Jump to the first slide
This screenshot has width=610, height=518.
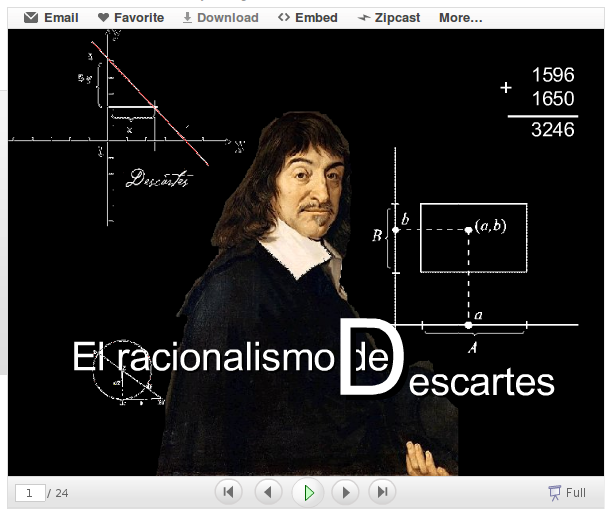click(x=228, y=492)
